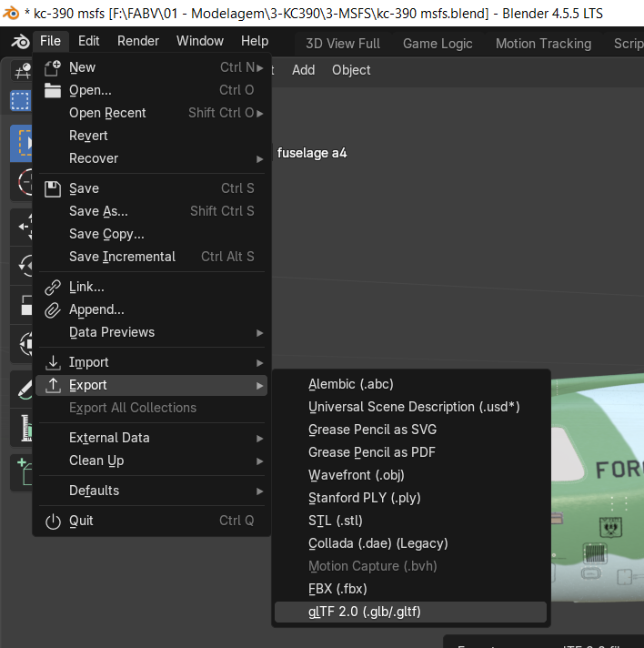644x648 pixels.
Task: Choose Revert from the File menu
Action: (152, 136)
